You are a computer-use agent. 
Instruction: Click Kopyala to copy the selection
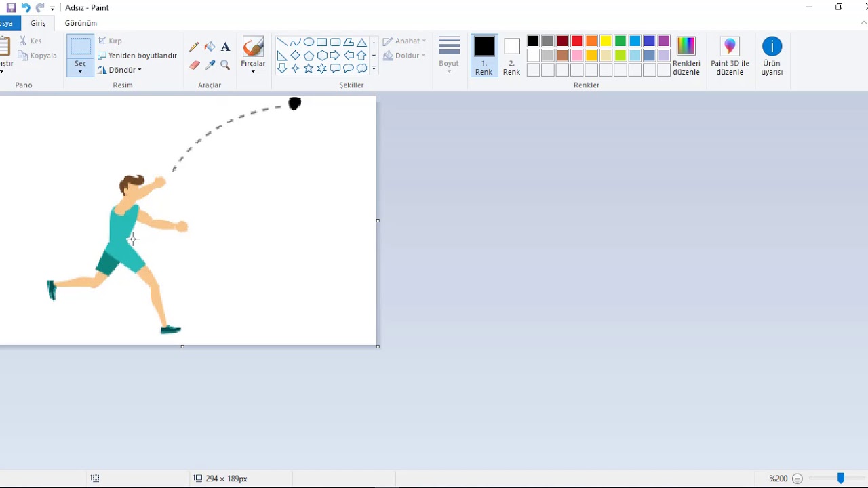pos(38,56)
